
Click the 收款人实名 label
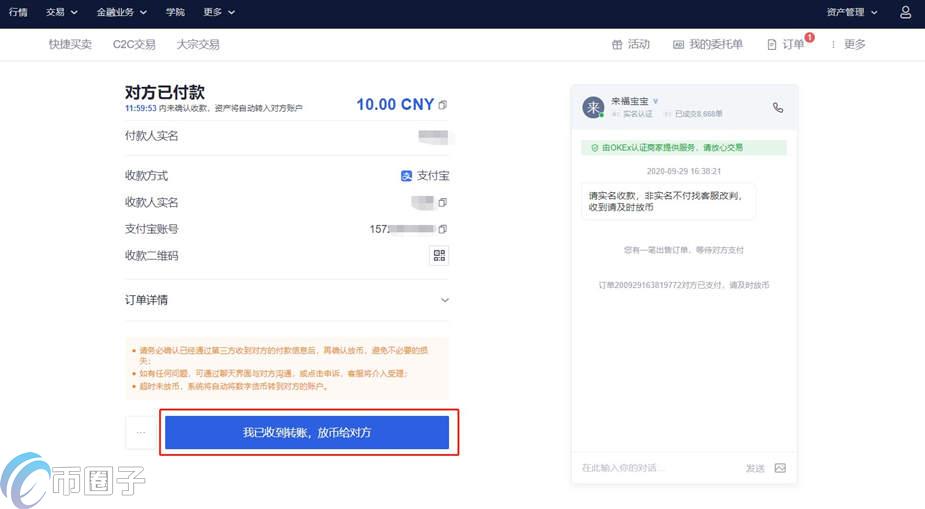coord(152,202)
